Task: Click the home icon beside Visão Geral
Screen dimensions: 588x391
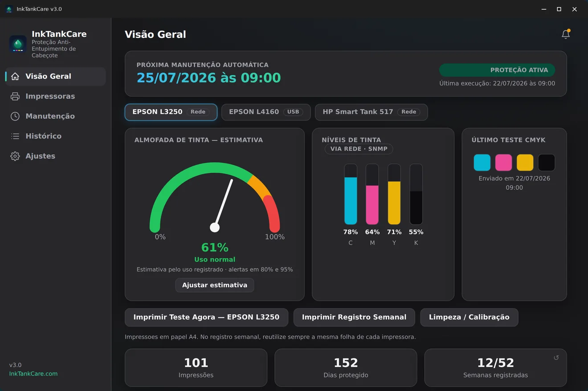Action: pos(15,76)
